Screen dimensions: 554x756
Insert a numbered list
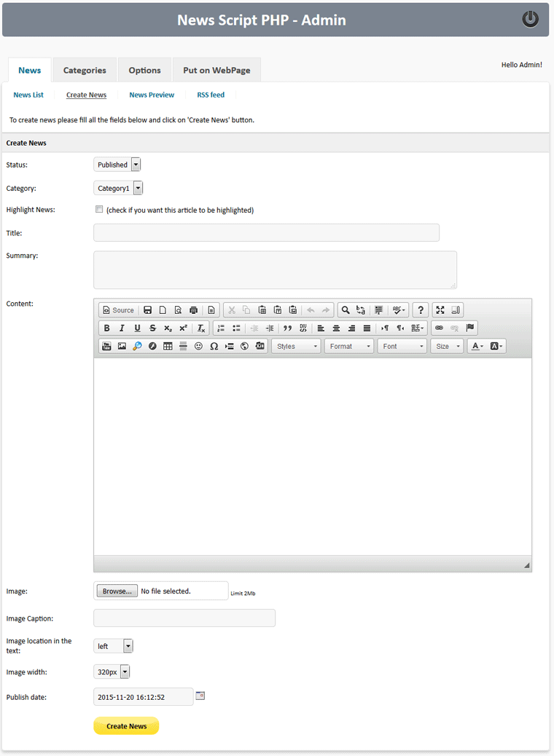click(221, 328)
